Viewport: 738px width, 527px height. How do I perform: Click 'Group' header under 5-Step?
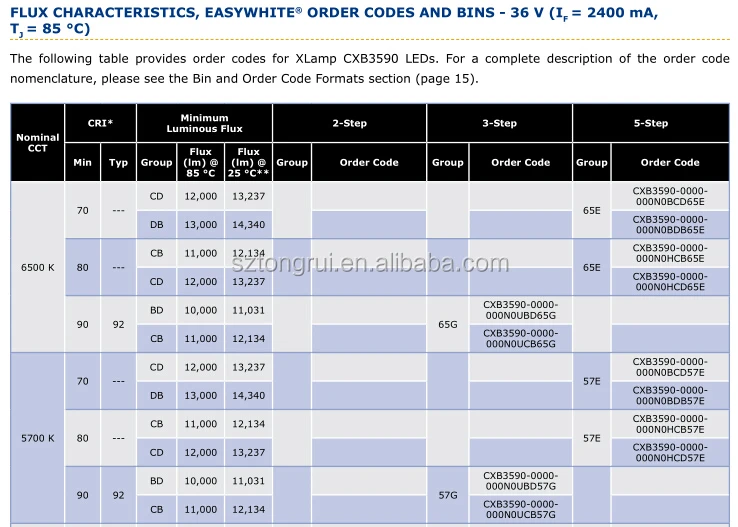pyautogui.click(x=592, y=162)
